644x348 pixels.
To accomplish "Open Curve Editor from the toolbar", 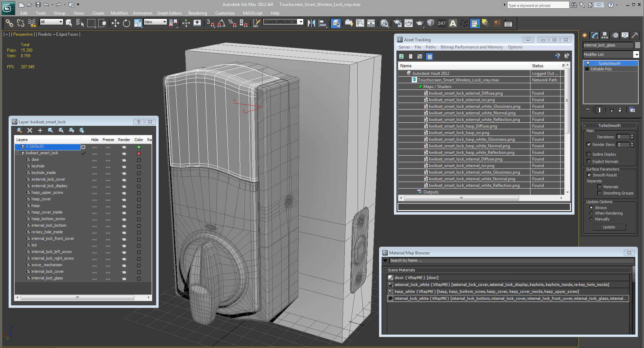I will 360,23.
